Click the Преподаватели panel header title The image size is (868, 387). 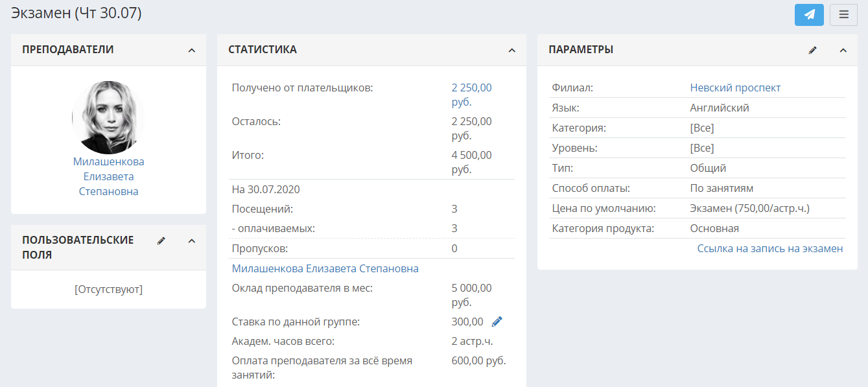[68, 49]
